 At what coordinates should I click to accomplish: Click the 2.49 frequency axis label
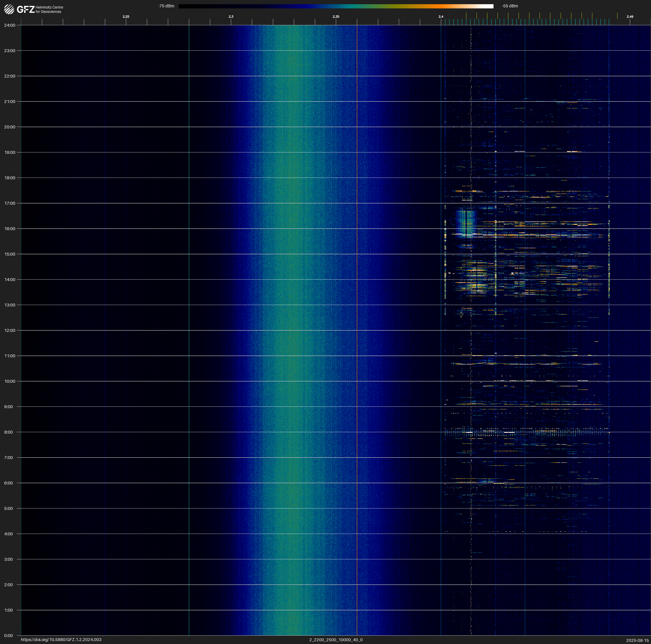[629, 17]
